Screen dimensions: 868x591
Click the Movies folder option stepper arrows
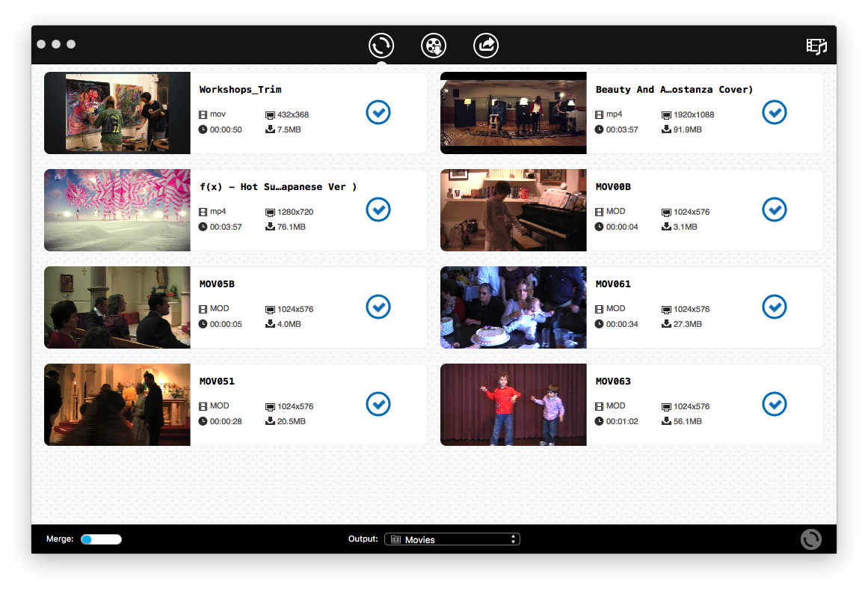tap(514, 539)
